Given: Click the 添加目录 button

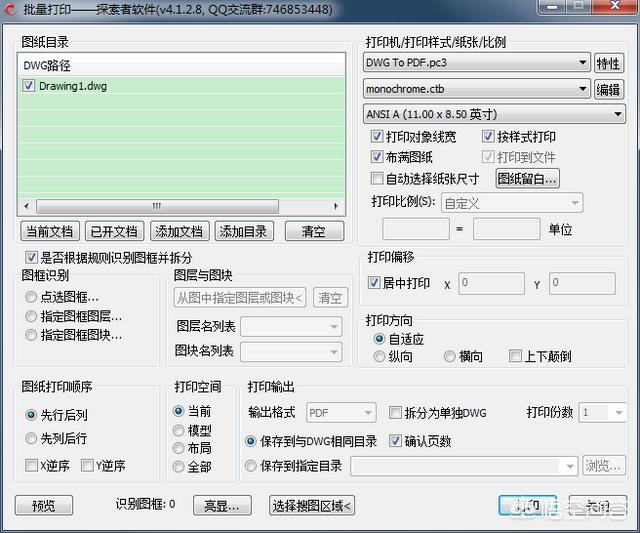Looking at the screenshot, I should click(244, 231).
